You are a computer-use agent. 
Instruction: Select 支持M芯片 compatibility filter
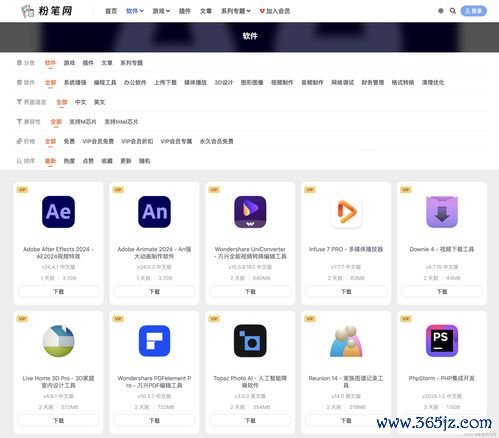(x=83, y=122)
